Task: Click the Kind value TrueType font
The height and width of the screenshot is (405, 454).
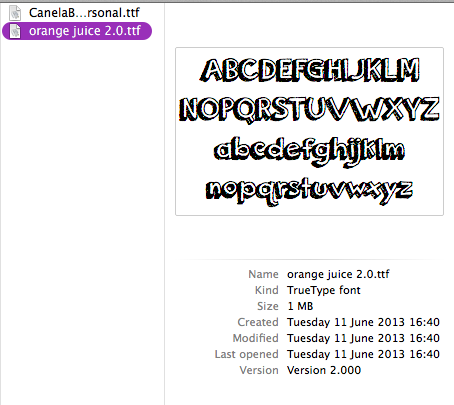Action: point(324,290)
